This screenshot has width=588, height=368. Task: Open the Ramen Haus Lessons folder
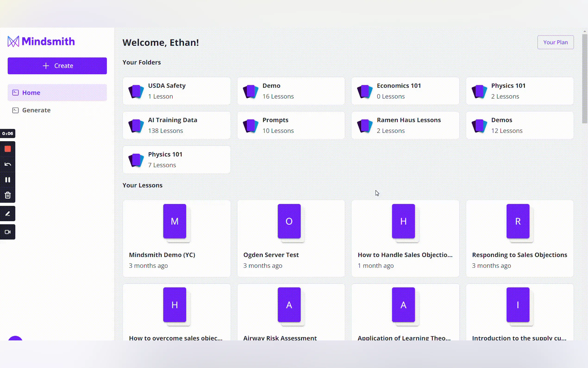point(405,125)
